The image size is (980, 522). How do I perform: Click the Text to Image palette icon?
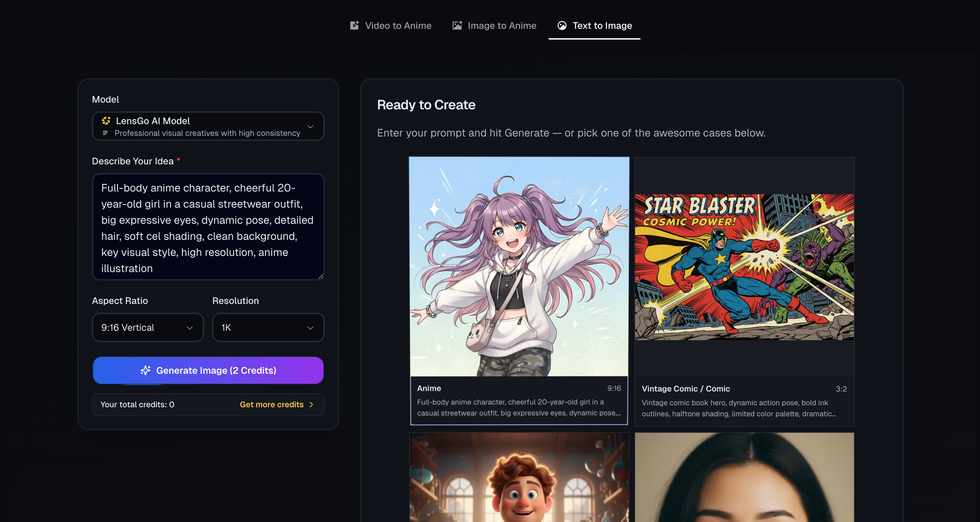pyautogui.click(x=562, y=25)
